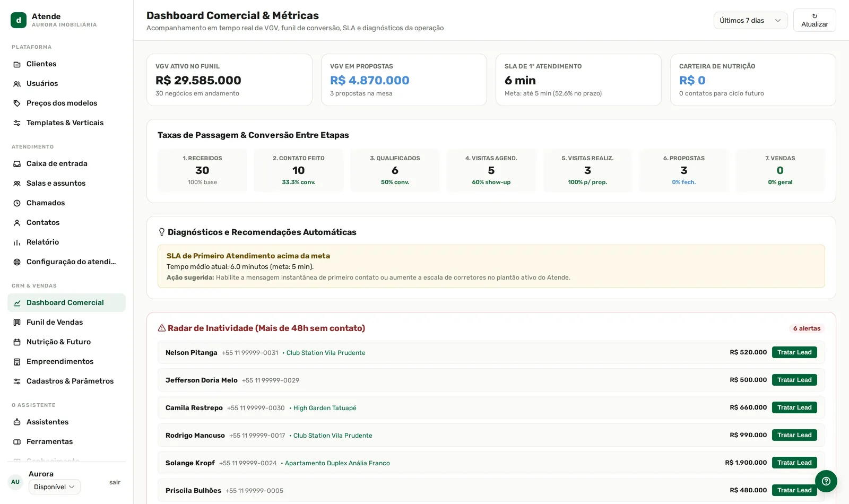Click the Configuração do atendimento icon

tap(17, 262)
